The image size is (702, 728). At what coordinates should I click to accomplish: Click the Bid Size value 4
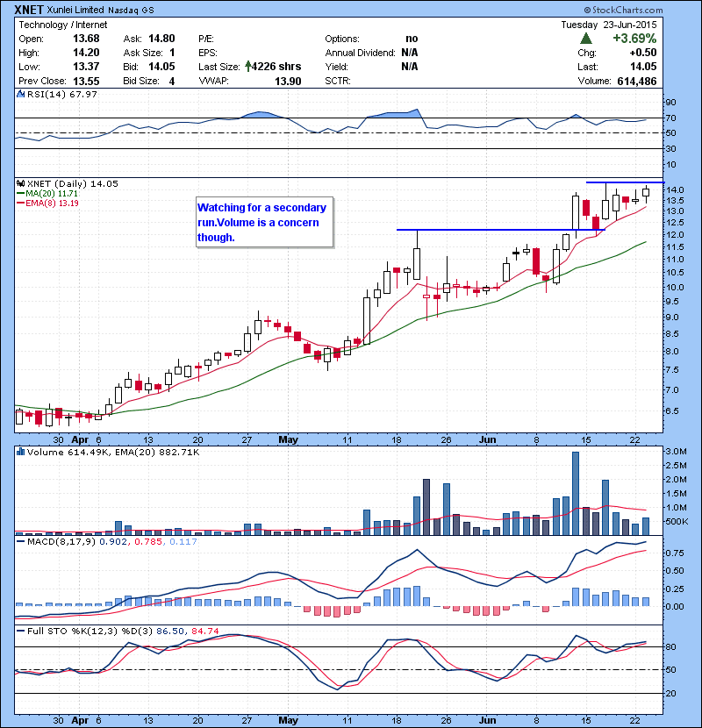coord(172,81)
